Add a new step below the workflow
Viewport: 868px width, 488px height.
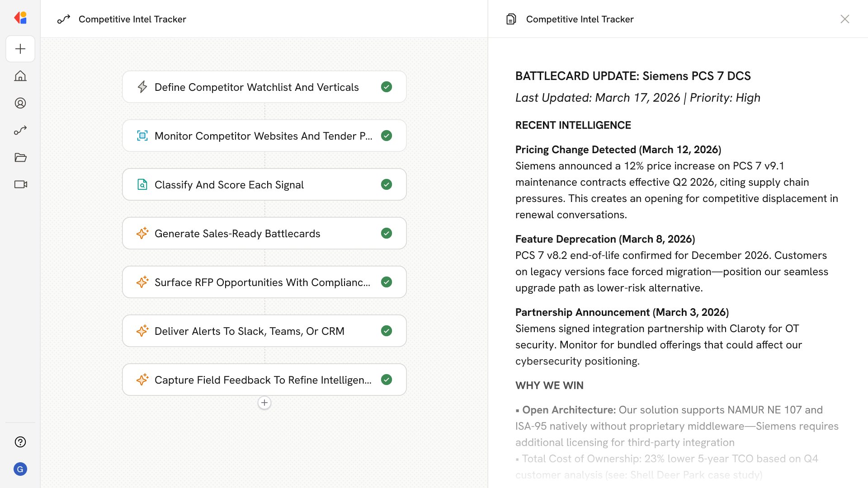point(264,403)
